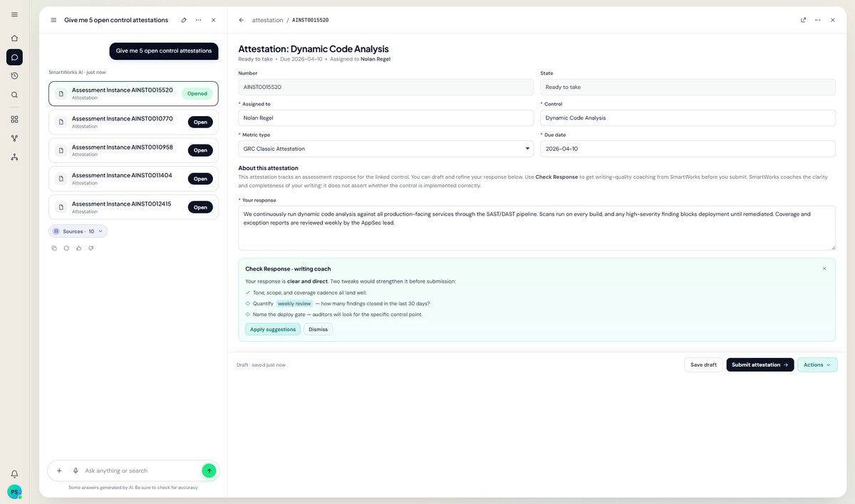Save the attestation draft
Screen dimensions: 855x504
click(703, 364)
